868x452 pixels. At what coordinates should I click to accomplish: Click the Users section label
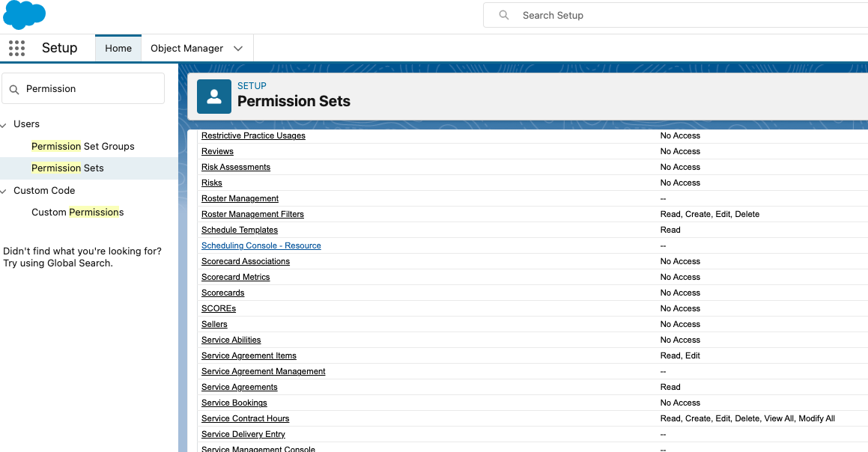click(26, 124)
